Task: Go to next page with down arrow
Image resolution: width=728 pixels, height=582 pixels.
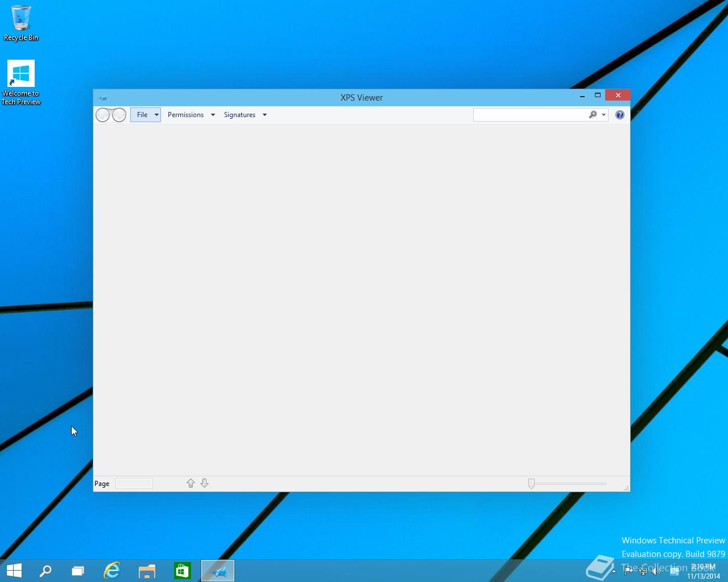Action: tap(204, 483)
